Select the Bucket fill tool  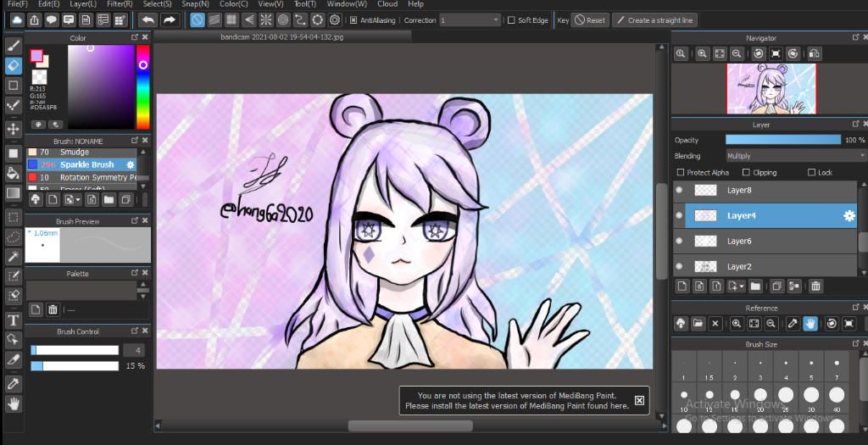coord(14,173)
